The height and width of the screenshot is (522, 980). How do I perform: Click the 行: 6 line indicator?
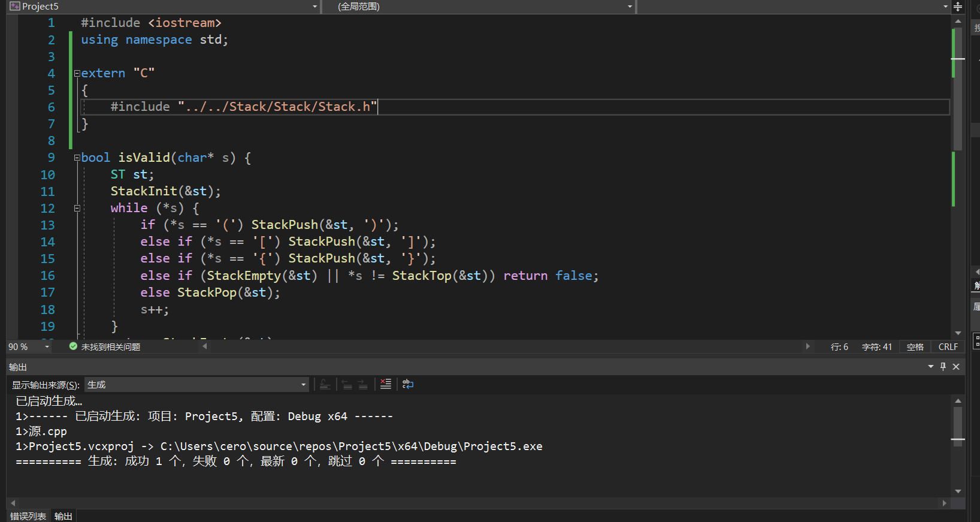839,347
